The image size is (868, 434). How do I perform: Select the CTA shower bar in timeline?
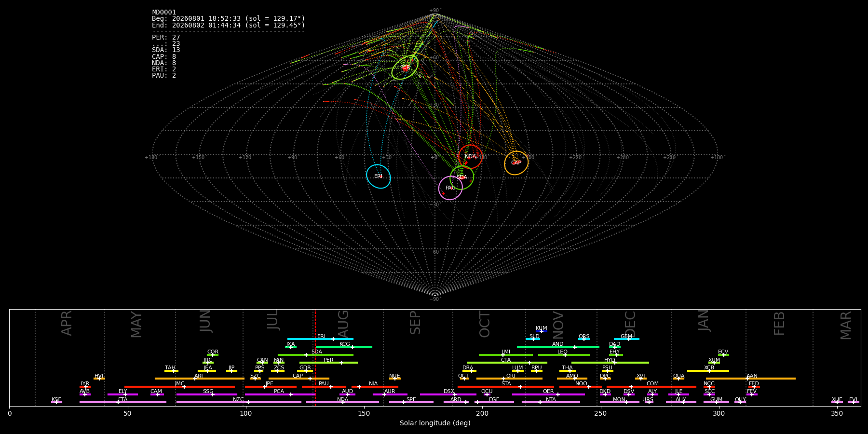[507, 363]
